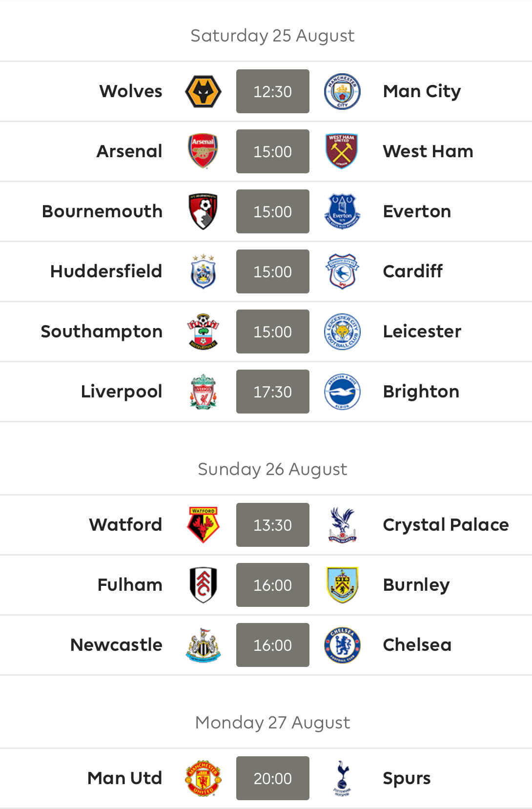532x809 pixels.
Task: Select the West Ham United badge
Action: [x=342, y=151]
